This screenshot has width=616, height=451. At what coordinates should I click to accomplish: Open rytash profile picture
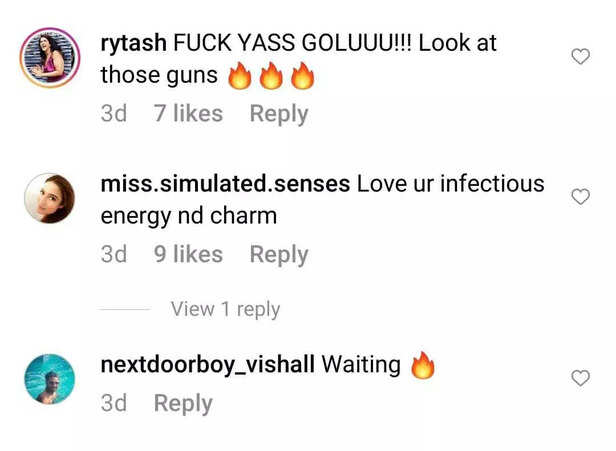click(50, 57)
